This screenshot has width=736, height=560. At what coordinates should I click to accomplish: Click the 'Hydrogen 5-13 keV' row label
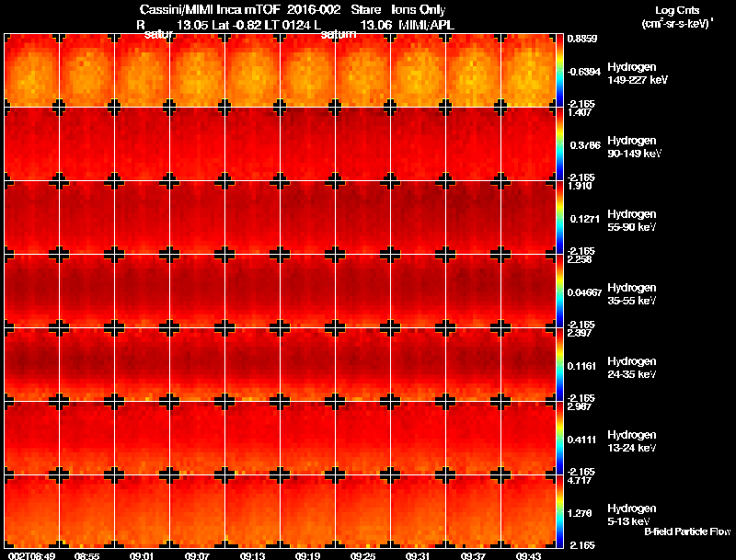coord(632,515)
